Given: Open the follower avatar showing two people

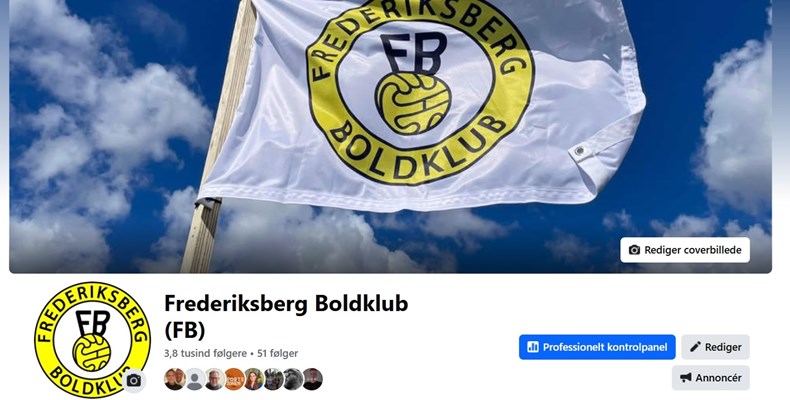Looking at the screenshot, I should tap(175, 379).
